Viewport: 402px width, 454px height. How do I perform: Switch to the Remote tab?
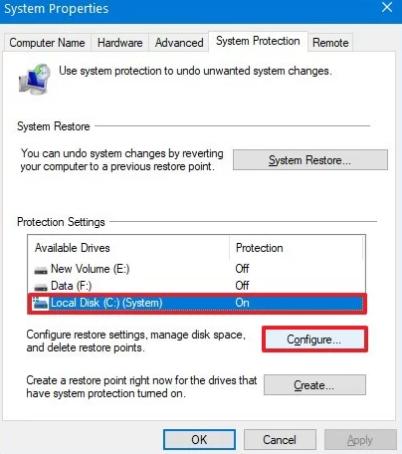pyautogui.click(x=330, y=43)
